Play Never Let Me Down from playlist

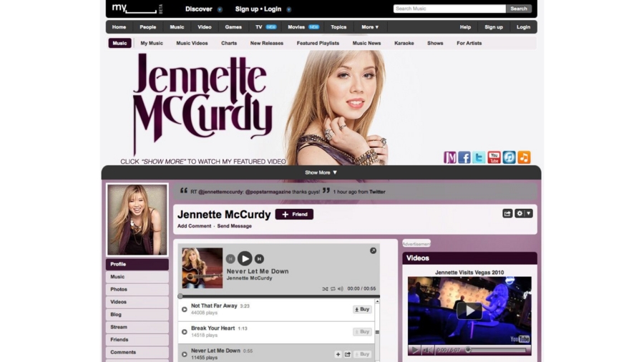(x=185, y=354)
